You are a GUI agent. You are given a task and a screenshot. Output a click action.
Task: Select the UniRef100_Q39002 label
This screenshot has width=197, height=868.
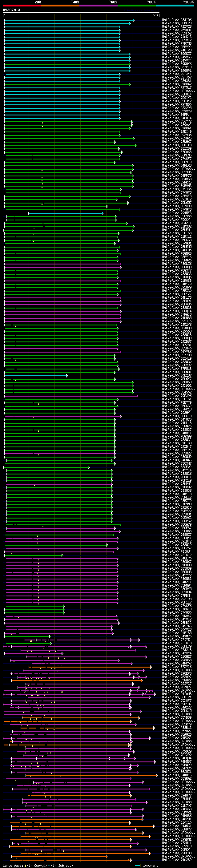pos(177,125)
